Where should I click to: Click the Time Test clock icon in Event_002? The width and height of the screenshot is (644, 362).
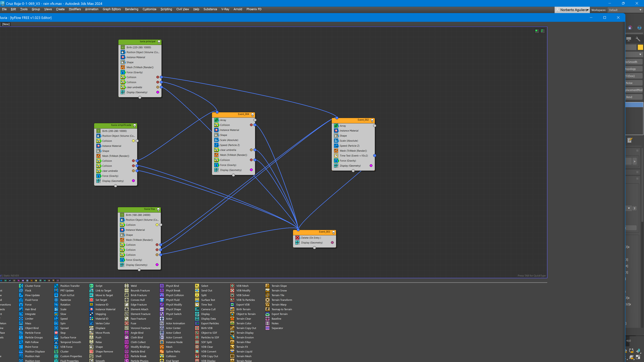point(336,156)
